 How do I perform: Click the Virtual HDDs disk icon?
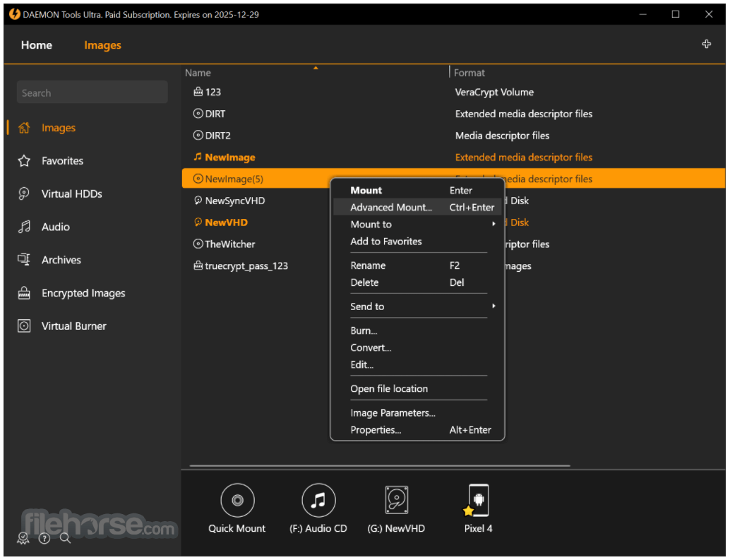tap(24, 194)
